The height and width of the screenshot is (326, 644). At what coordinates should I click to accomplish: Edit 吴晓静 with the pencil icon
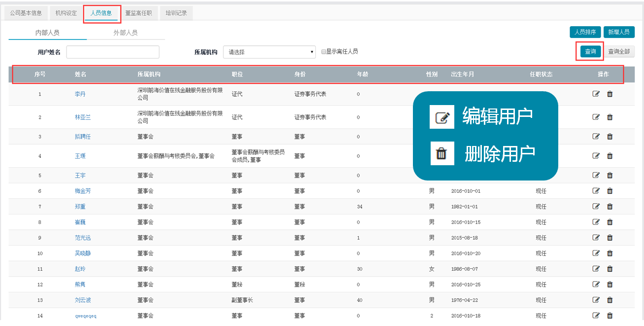point(596,253)
